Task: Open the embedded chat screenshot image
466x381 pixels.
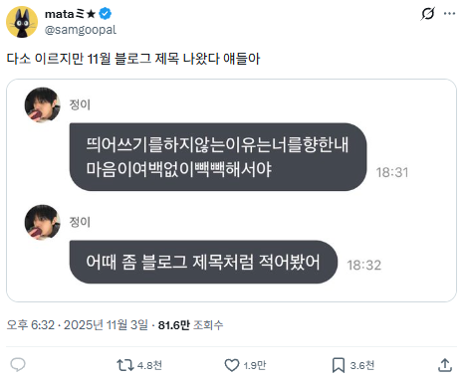Action: tap(231, 190)
